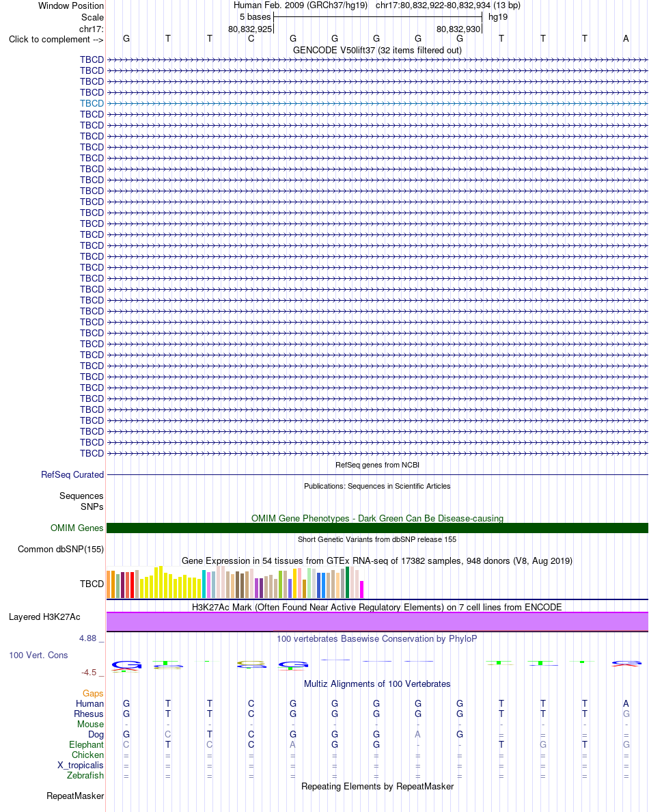Click the 80,832,930 position marker
The width and height of the screenshot is (649, 812).
coord(458,29)
